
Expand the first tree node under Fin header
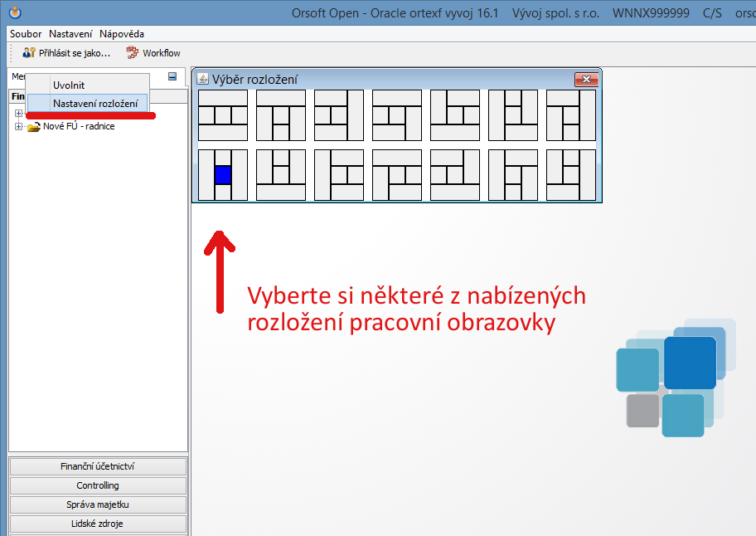point(18,113)
